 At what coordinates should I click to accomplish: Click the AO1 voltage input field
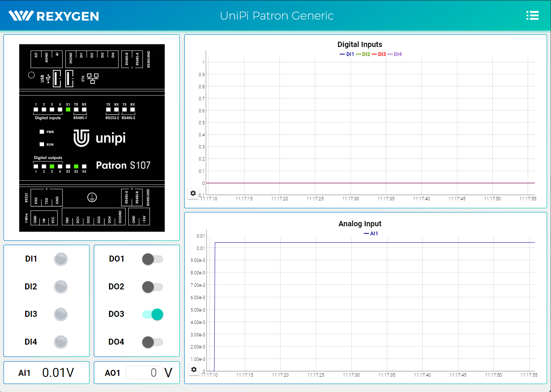(x=144, y=373)
